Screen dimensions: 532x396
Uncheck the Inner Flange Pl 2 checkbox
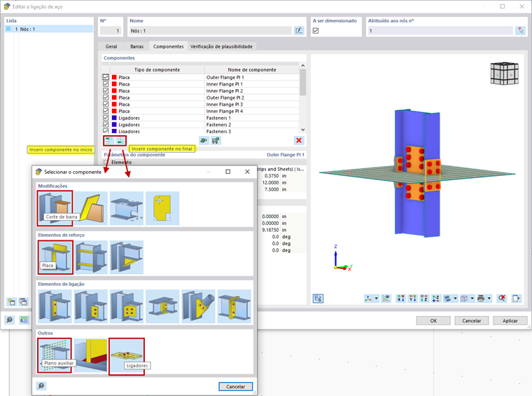[x=106, y=90]
